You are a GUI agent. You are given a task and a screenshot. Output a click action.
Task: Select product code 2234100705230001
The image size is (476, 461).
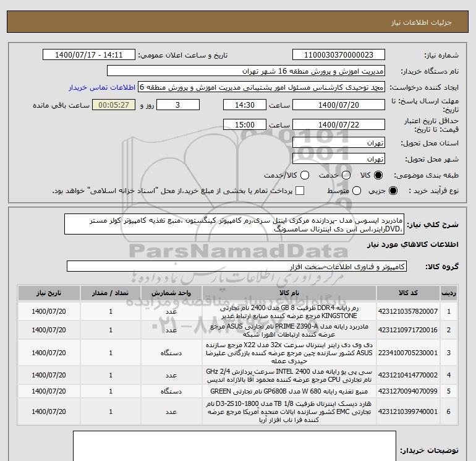coord(408,353)
